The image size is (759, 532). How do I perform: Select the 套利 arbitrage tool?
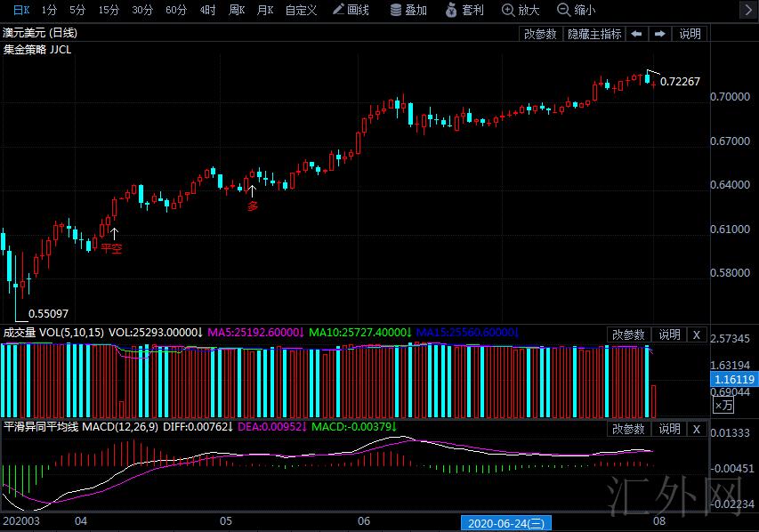pyautogui.click(x=464, y=10)
